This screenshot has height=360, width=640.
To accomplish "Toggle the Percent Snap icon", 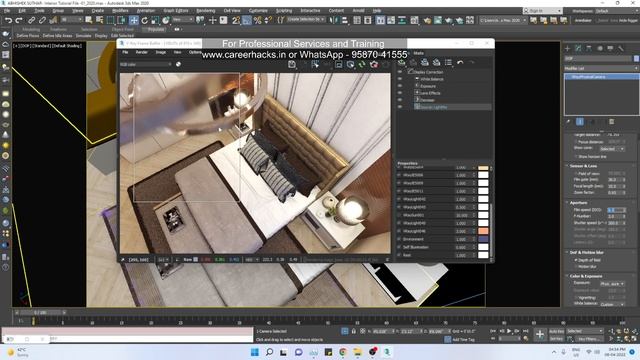I will click(258, 20).
